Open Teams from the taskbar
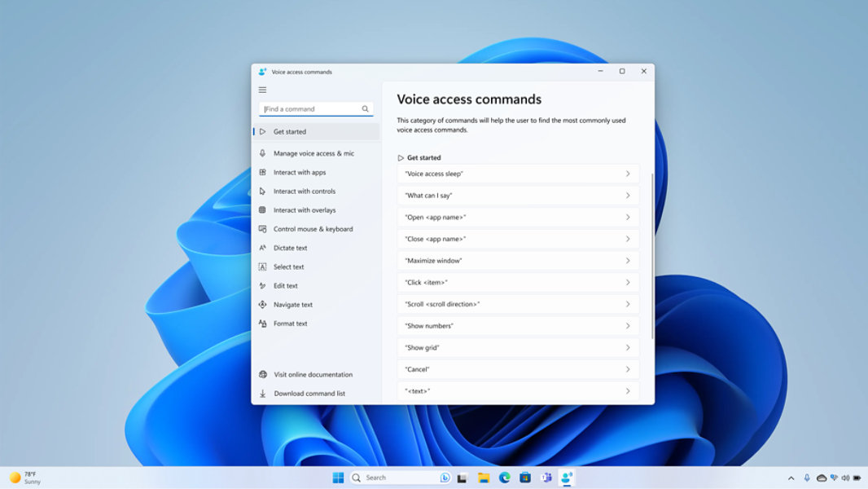Screen dimensions: 868x489 (546, 478)
